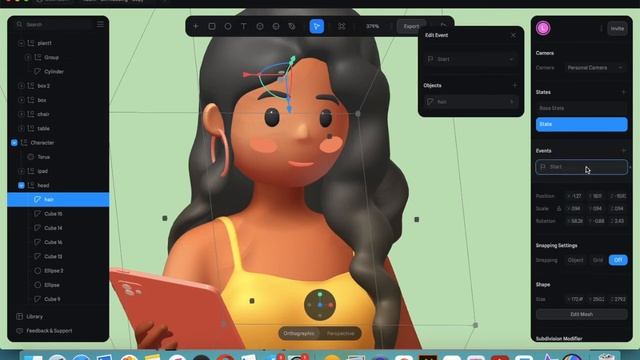The height and width of the screenshot is (360, 640).
Task: Click the Size X value field
Action: (575, 299)
